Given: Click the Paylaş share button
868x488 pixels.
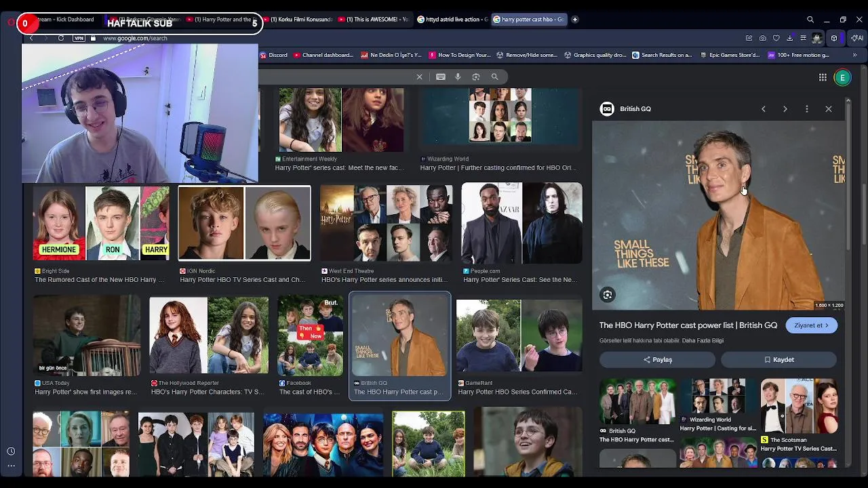Looking at the screenshot, I should coord(657,360).
